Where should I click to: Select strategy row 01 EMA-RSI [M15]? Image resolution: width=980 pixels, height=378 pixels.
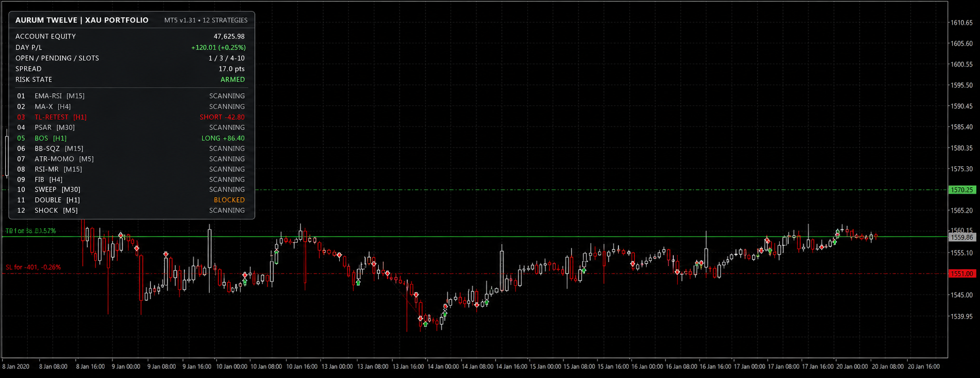131,96
